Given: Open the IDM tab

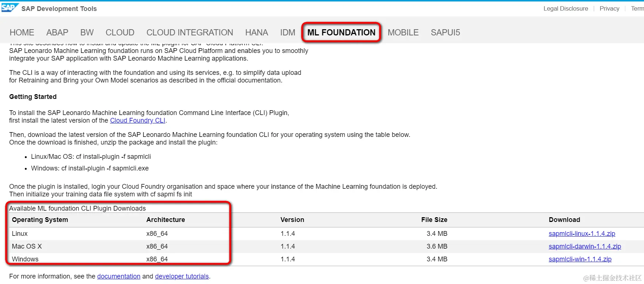Looking at the screenshot, I should tap(288, 32).
